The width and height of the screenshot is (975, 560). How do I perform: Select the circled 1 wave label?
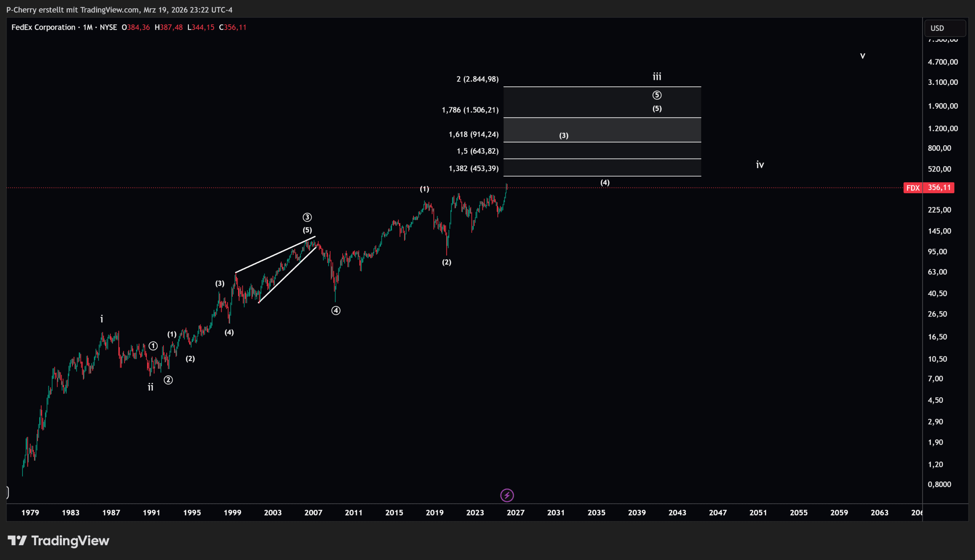tap(153, 346)
